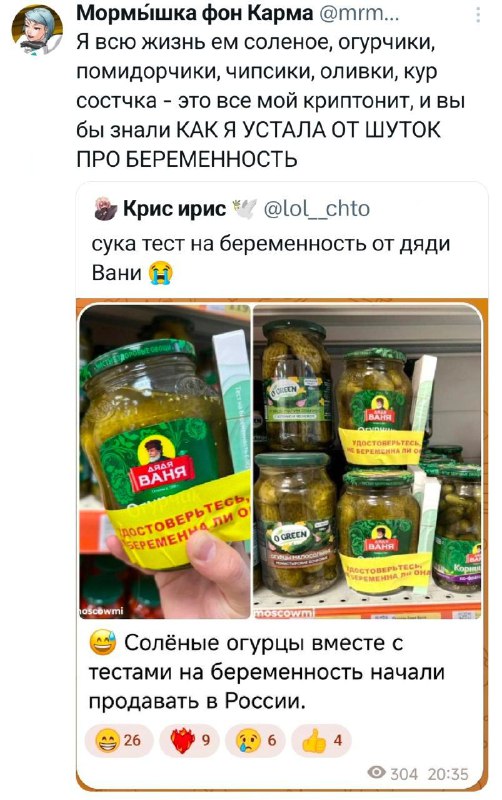Open the @mrm... handle link
The image size is (502, 800).
358,13
